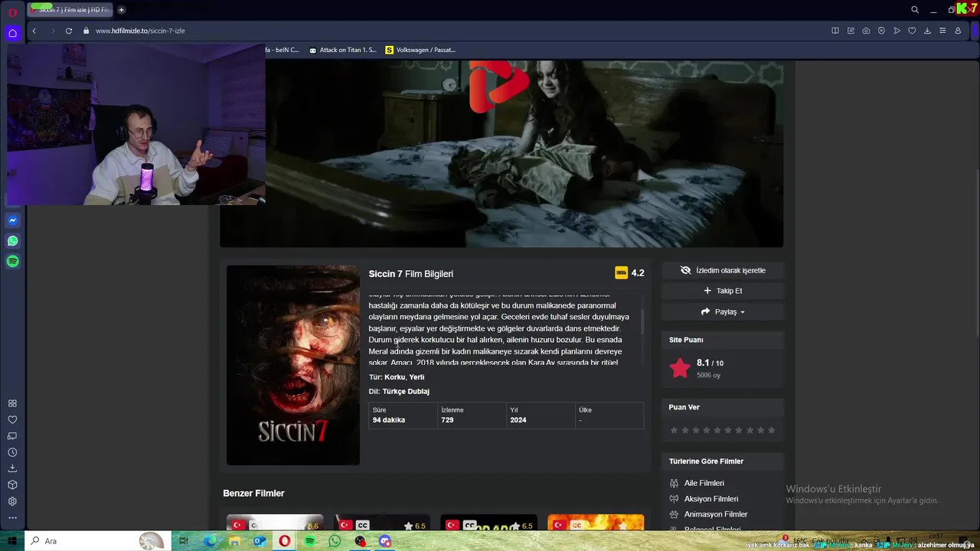
Task: Reload the current page
Action: 69,31
